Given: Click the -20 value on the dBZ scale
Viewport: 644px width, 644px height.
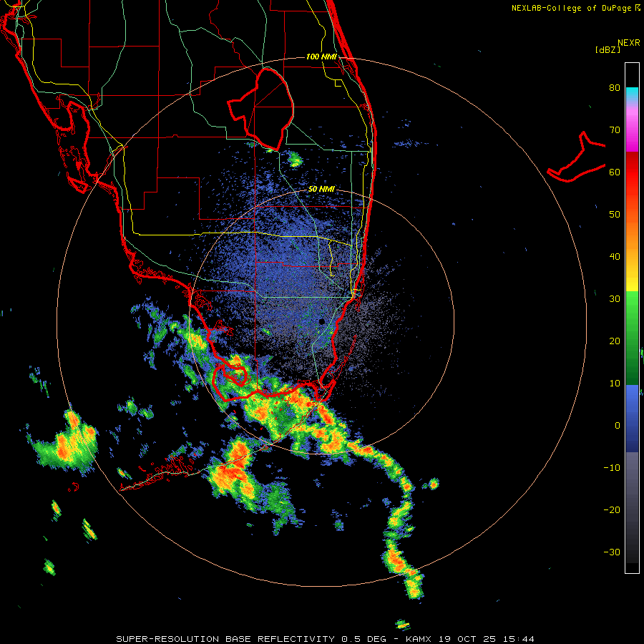Looking at the screenshot, I should (612, 510).
